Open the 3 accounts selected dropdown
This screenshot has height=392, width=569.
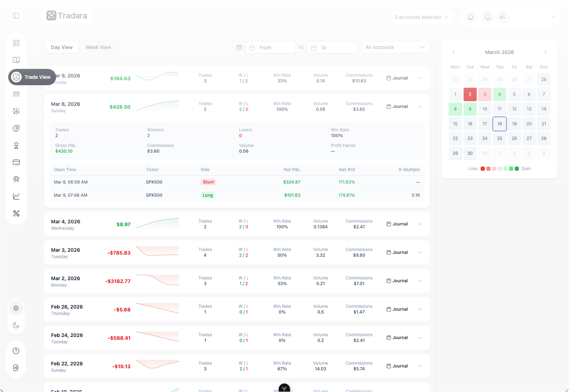pyautogui.click(x=422, y=17)
